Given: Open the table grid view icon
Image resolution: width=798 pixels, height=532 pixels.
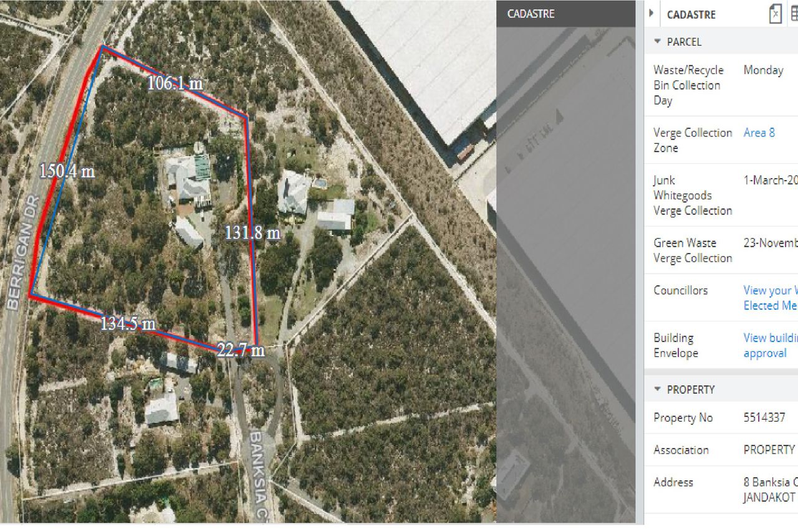Looking at the screenshot, I should [794, 14].
